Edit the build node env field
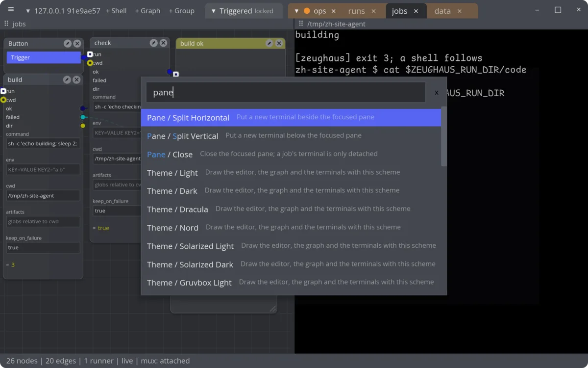 point(43,170)
